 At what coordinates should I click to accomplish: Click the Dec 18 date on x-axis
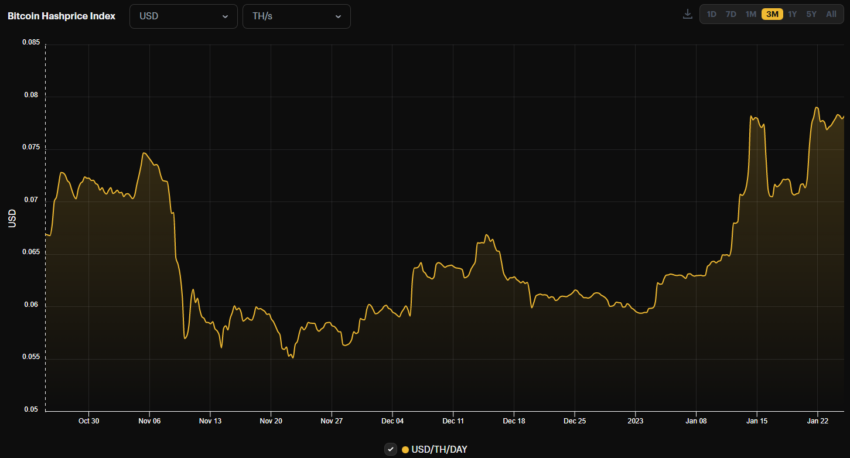pyautogui.click(x=514, y=421)
